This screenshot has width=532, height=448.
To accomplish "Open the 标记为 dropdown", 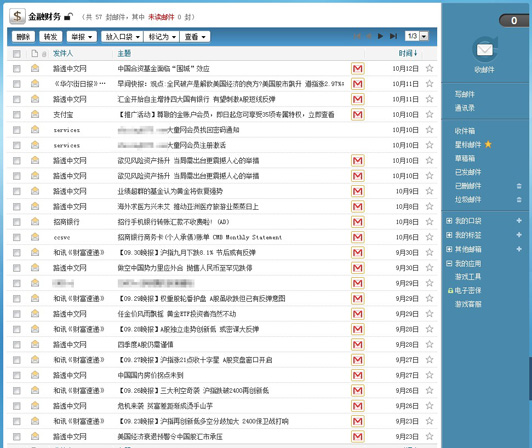I will point(162,37).
